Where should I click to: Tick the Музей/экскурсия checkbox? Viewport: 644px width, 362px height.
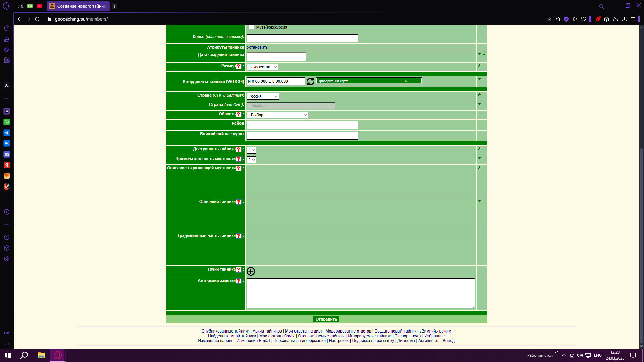click(x=251, y=27)
